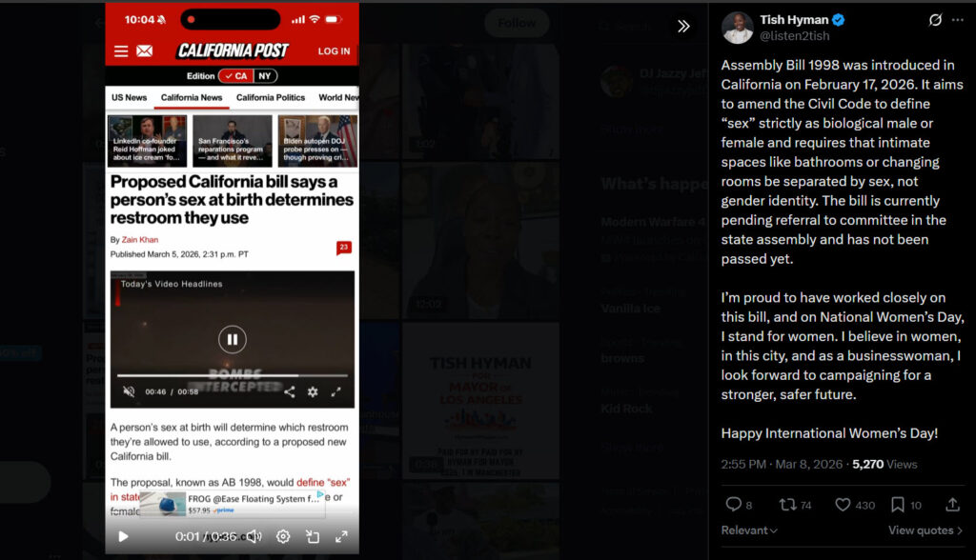Play the tweet video
Screen dimensions: 976x560
(x=123, y=536)
